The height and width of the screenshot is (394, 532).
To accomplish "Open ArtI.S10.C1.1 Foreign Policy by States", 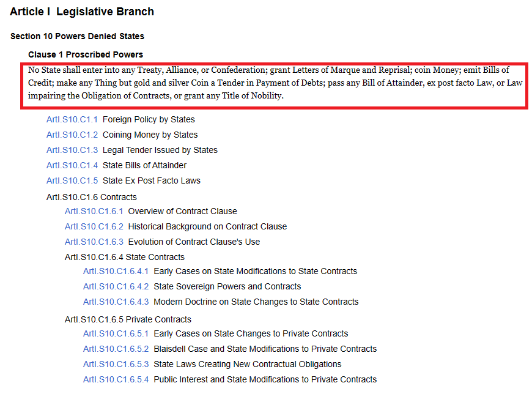I will [x=72, y=119].
